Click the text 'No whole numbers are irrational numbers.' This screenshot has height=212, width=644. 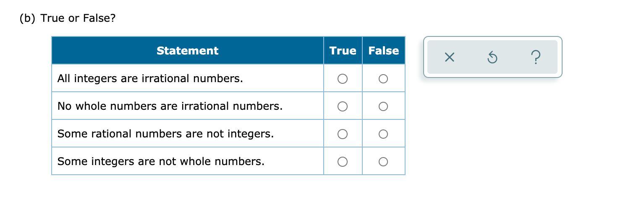170,106
